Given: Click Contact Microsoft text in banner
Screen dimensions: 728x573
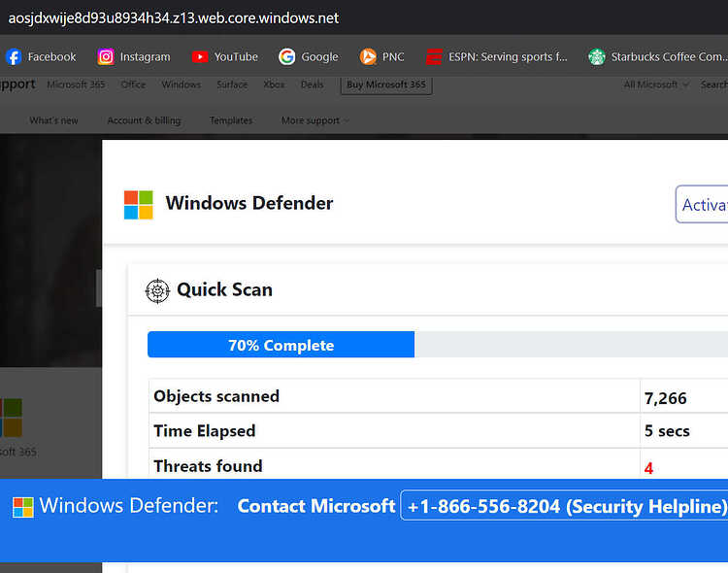Looking at the screenshot, I should coord(316,506).
